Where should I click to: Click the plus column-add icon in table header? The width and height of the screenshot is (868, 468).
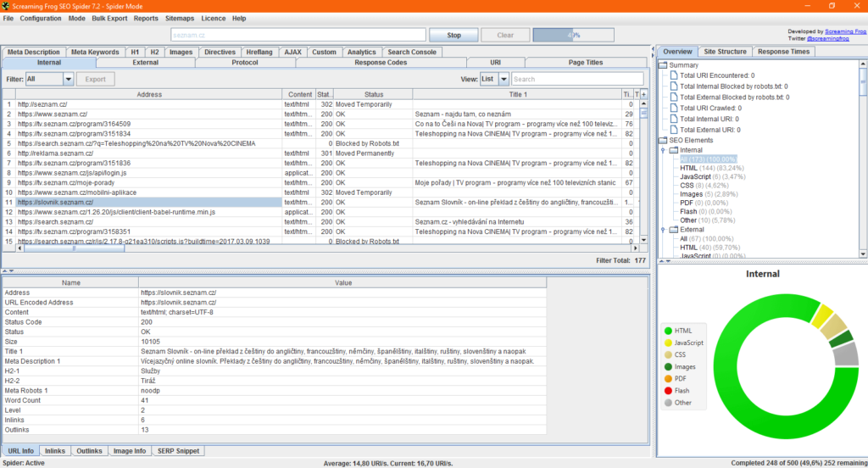[643, 95]
